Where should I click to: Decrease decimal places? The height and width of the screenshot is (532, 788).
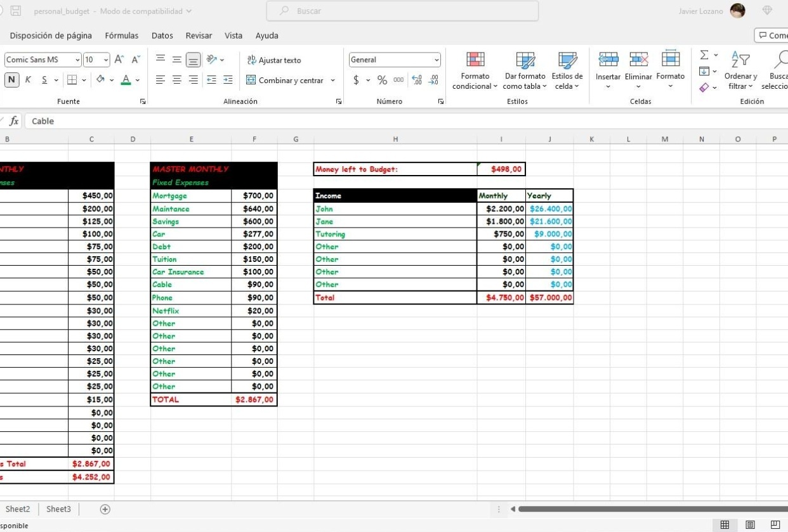[x=434, y=80]
